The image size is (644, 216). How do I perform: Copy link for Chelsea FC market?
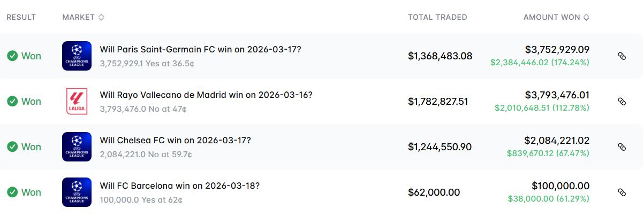(622, 146)
